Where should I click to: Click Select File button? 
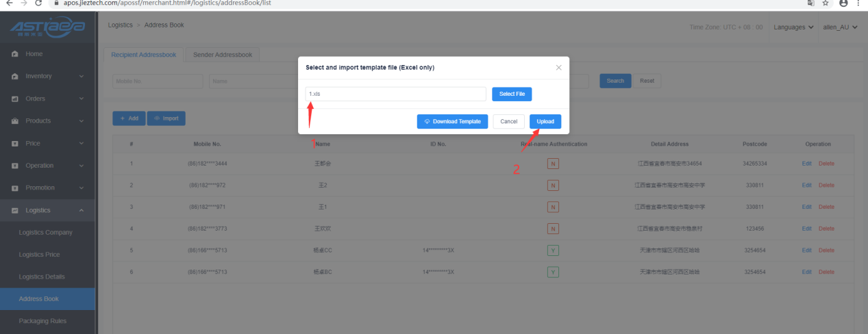512,94
